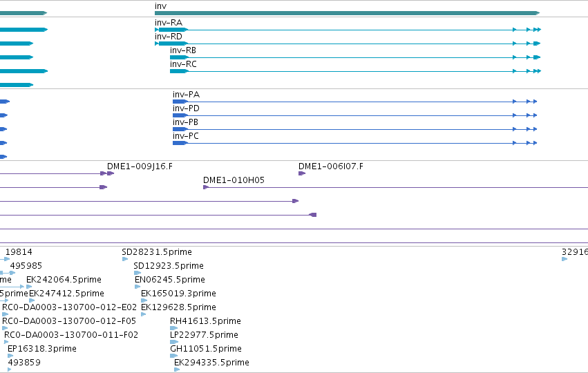Screen dimensions: 588x373
Task: Click the inv gene label
Action: tap(160, 6)
